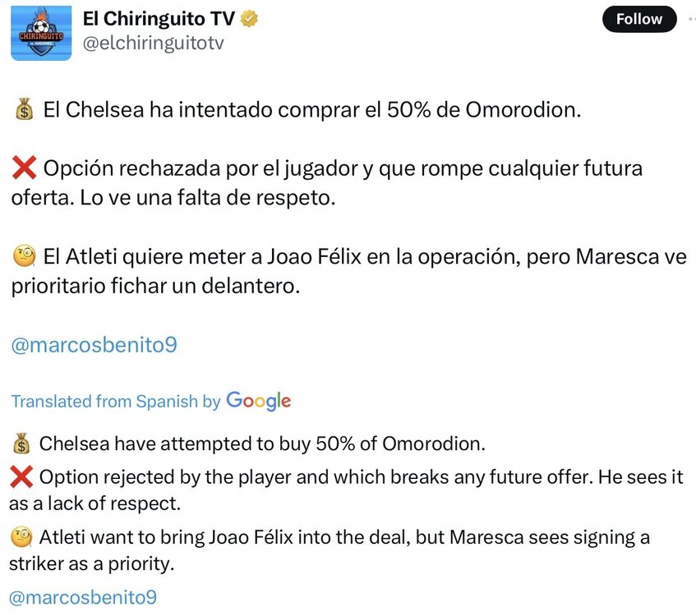
Task: Click the red cross emoji before 'Option rejected'
Action: tap(21, 476)
